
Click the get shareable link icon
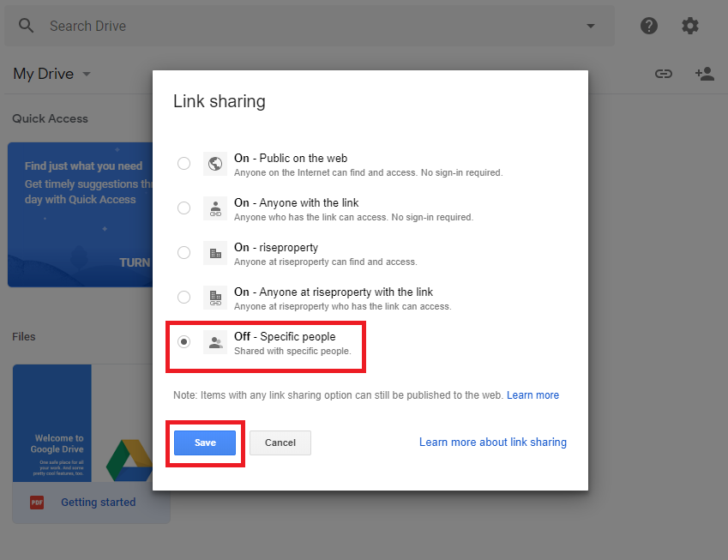click(x=664, y=74)
